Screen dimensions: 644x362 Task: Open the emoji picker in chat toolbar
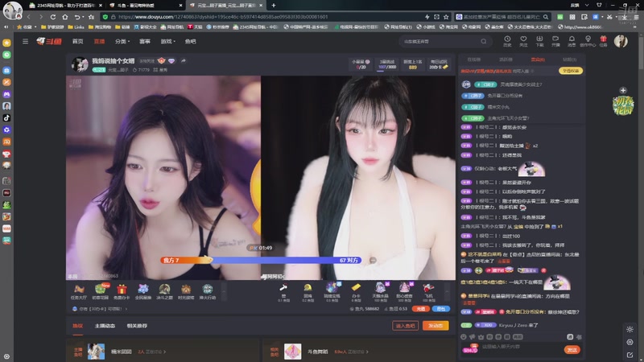coord(464,337)
